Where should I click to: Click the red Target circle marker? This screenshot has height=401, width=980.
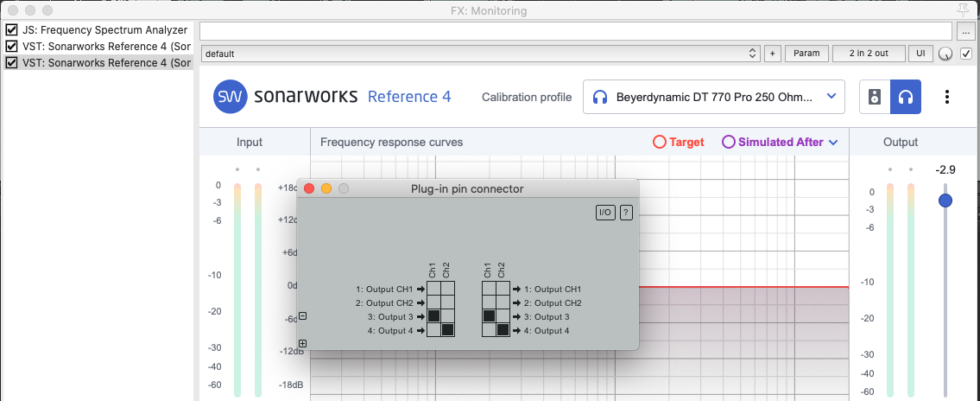coord(660,142)
